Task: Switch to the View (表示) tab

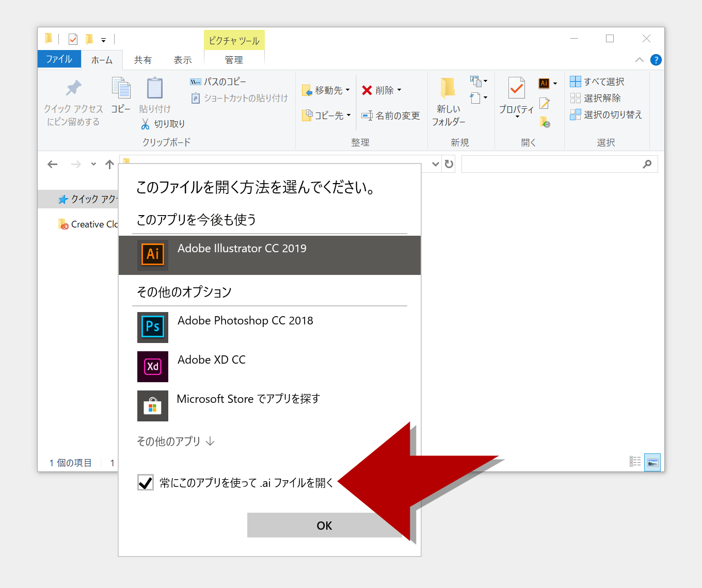Action: [x=182, y=60]
